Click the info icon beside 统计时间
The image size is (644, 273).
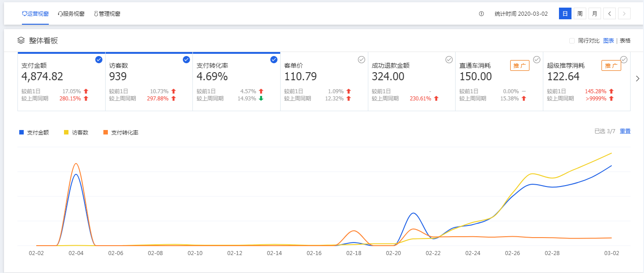click(482, 14)
